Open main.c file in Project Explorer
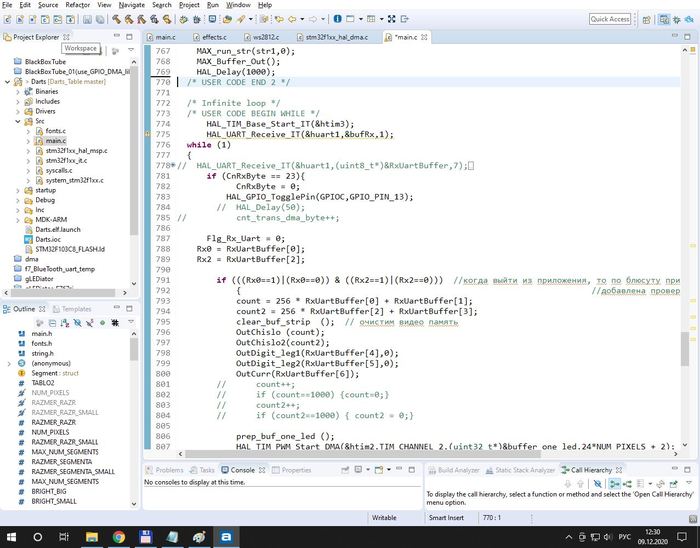Viewport: 700px width, 548px height. (55, 141)
